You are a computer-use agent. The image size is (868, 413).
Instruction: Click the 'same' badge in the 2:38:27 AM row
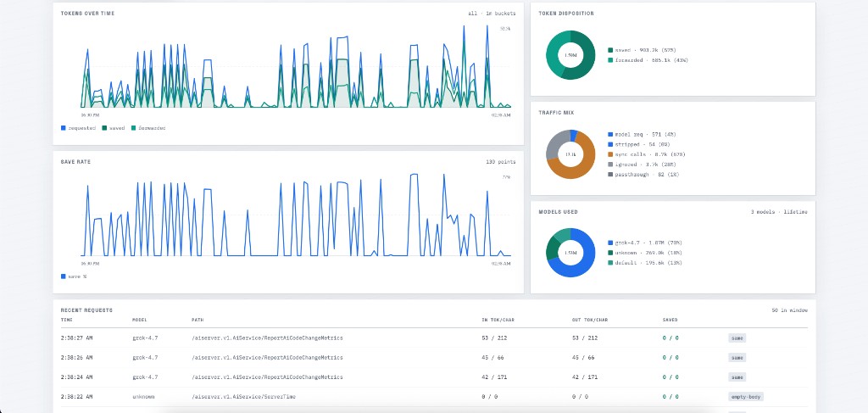(737, 338)
